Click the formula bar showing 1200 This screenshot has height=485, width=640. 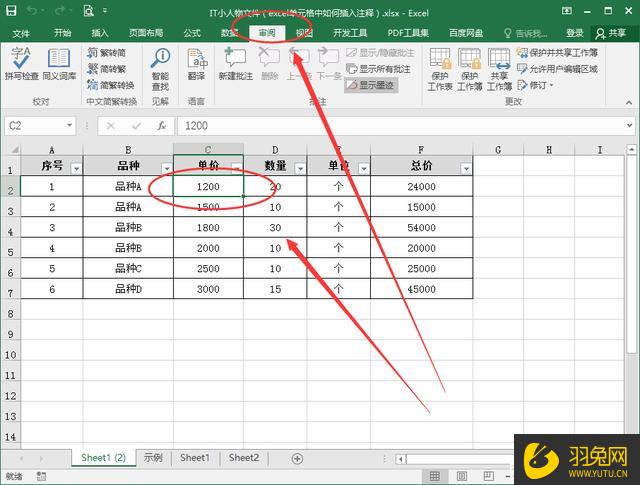[x=400, y=126]
